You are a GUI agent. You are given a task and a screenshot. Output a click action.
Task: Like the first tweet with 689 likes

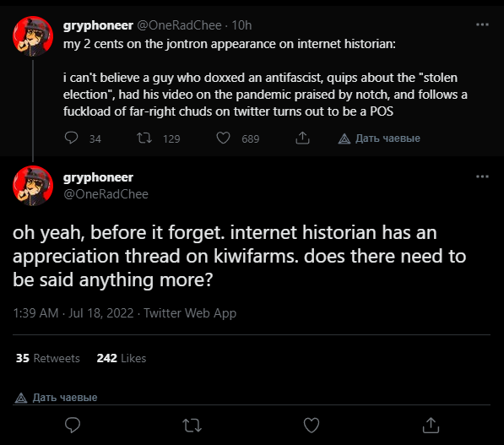pos(223,138)
